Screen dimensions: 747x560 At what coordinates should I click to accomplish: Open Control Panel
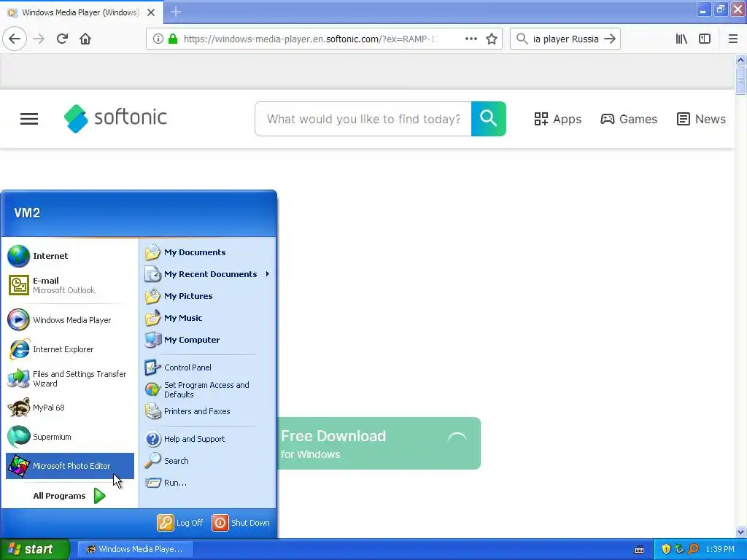click(208, 367)
